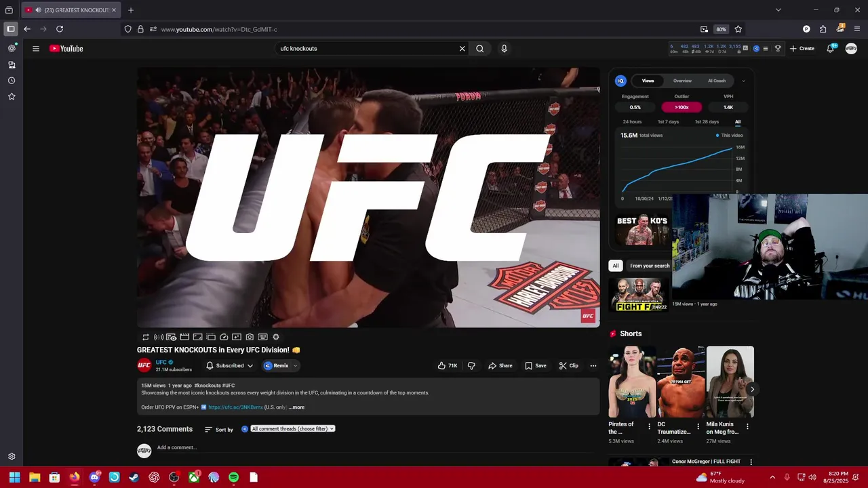The image size is (868, 488).
Task: Open the comment threads filter dropdown
Action: [x=293, y=429]
